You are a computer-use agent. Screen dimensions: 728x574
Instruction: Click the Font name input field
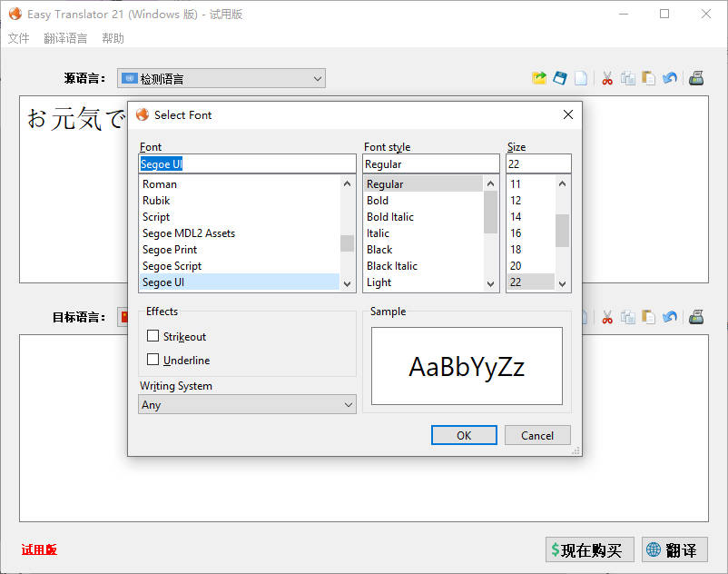[x=247, y=163]
